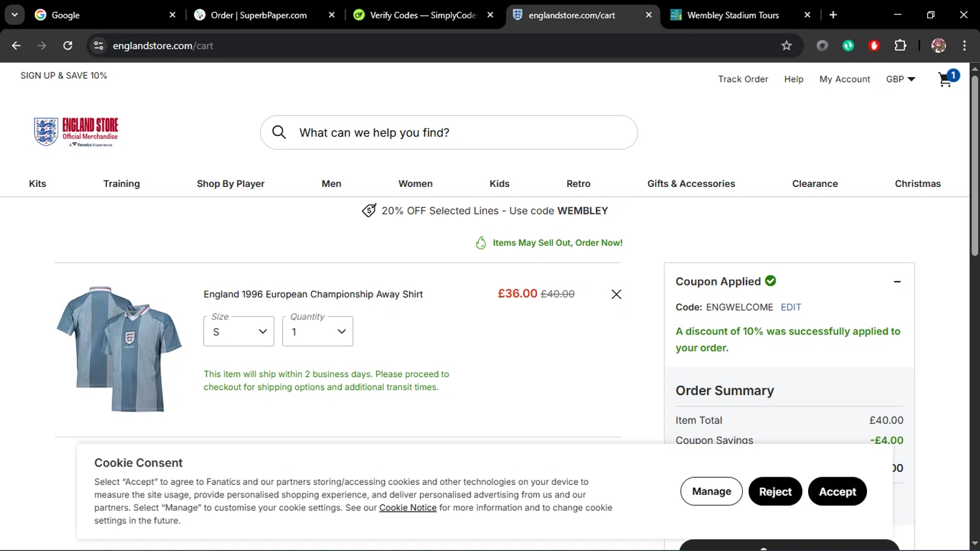
Task: Remove the shirt with the X icon
Action: 616,294
